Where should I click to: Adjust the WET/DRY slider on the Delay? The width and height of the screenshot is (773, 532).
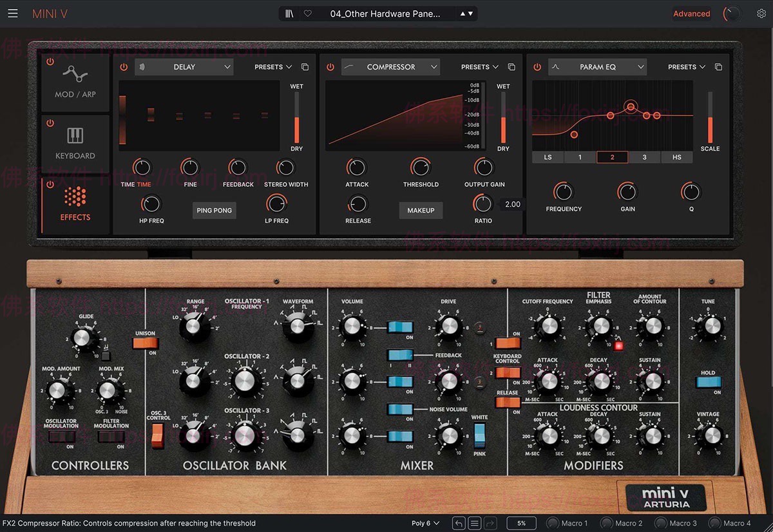pos(296,116)
